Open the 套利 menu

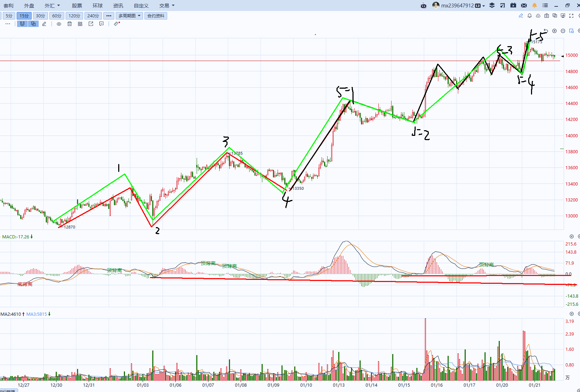[9, 6]
